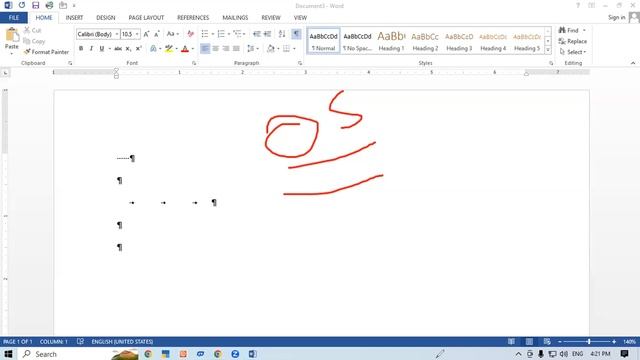Toggle Bold formatting
640x360 pixels.
click(x=81, y=49)
